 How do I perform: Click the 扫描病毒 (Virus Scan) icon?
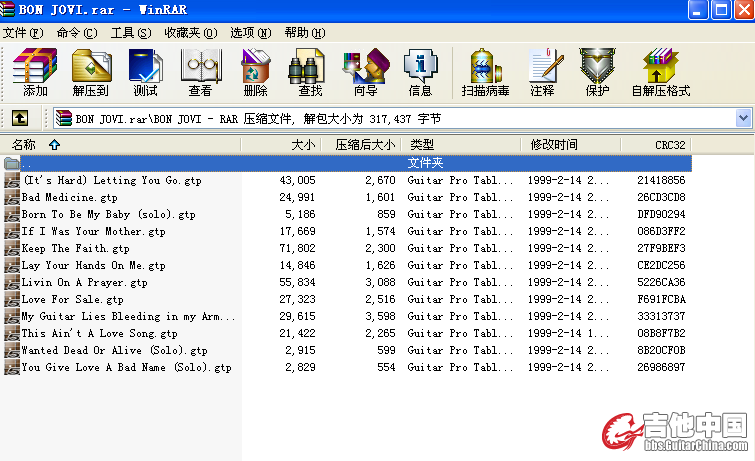[485, 72]
